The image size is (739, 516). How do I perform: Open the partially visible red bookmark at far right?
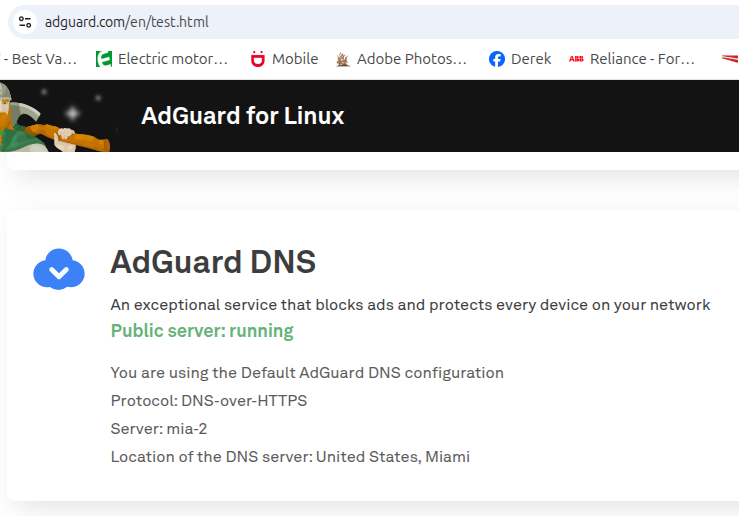click(729, 59)
